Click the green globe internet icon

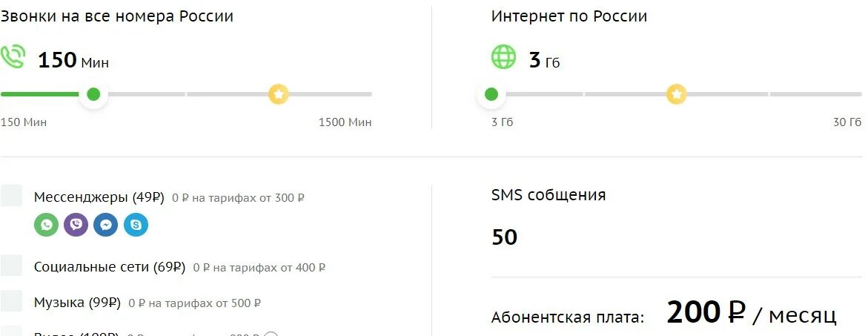[503, 57]
